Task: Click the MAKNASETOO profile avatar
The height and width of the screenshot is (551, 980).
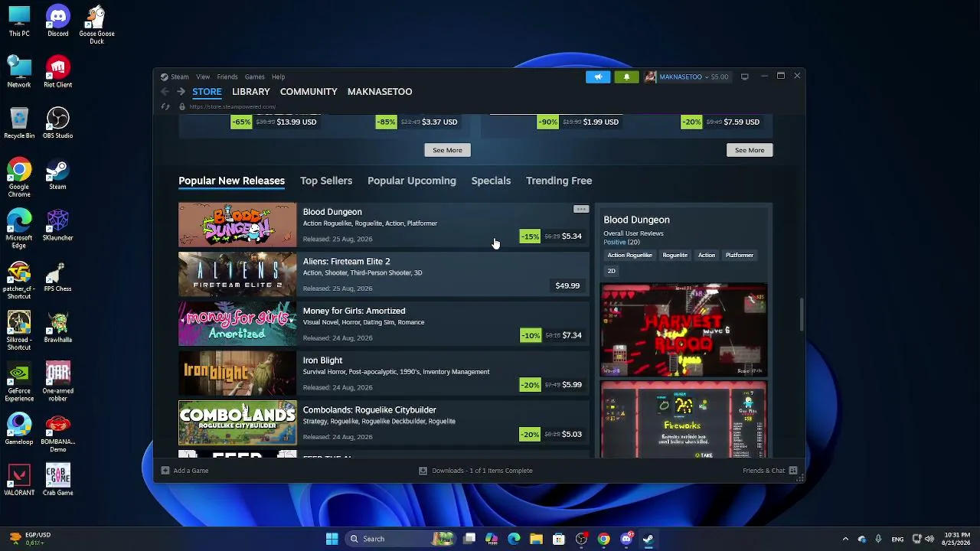Action: [650, 77]
